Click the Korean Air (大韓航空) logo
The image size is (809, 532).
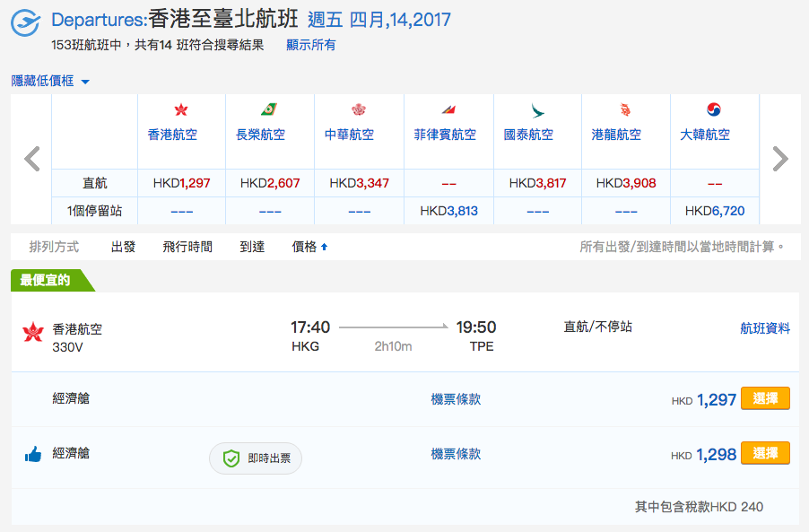714,109
